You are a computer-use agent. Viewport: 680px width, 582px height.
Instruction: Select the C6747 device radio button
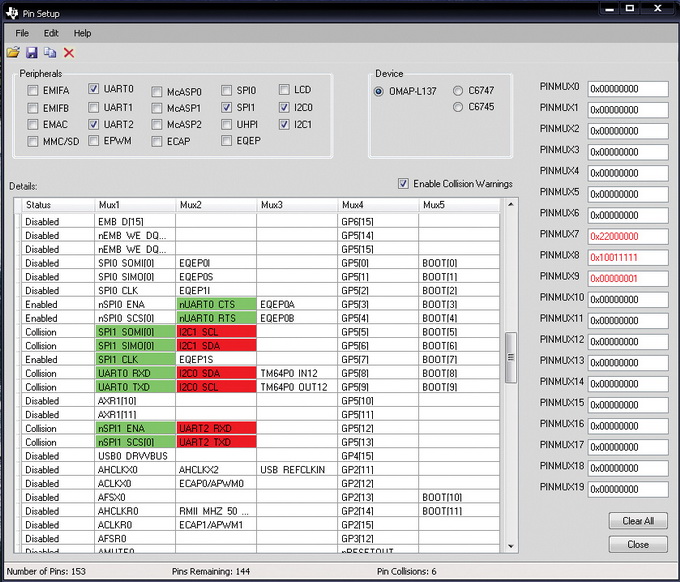(x=458, y=90)
